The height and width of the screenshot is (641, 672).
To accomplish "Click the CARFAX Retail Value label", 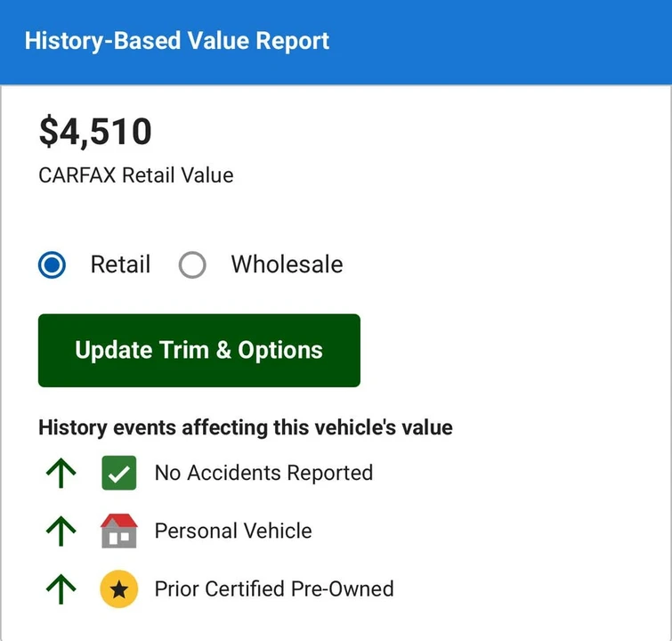I will point(136,175).
